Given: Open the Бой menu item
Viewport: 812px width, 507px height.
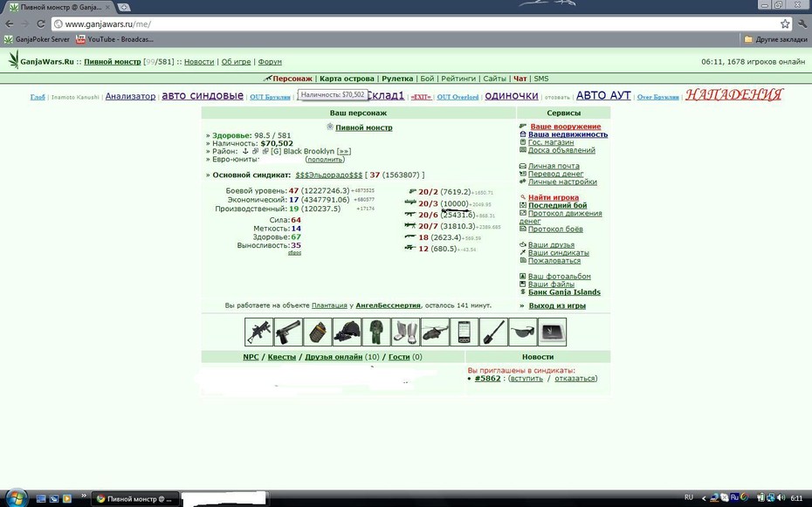Looking at the screenshot, I should coord(427,79).
